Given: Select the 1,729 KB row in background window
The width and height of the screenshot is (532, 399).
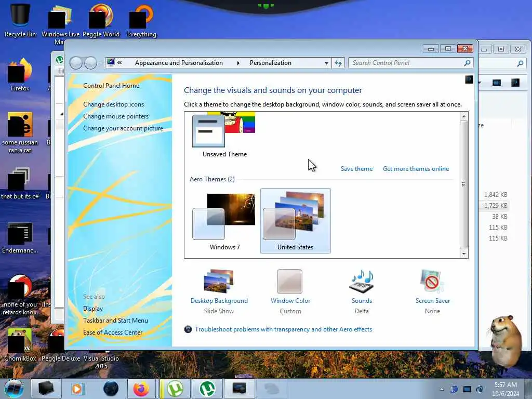Looking at the screenshot, I should tap(496, 206).
